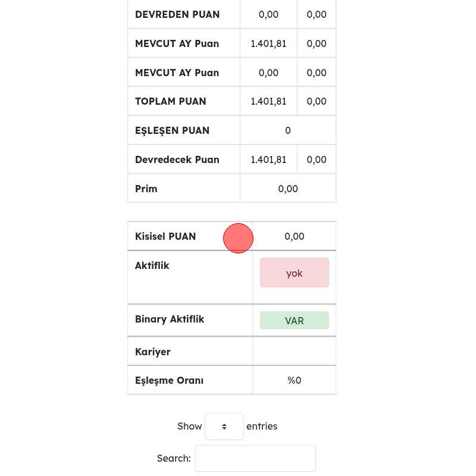The width and height of the screenshot is (476, 476).
Task: Select the TOPLAM PUAN row label
Action: pyautogui.click(x=170, y=101)
